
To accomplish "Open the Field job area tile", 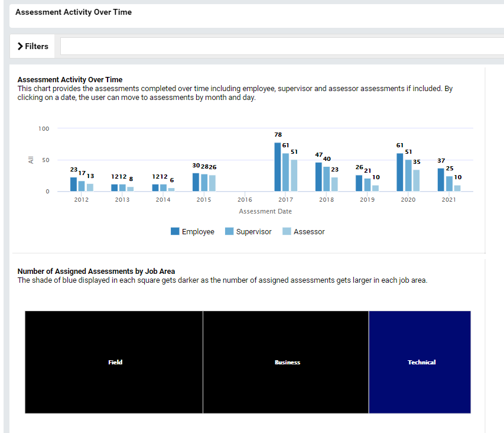I will point(114,362).
